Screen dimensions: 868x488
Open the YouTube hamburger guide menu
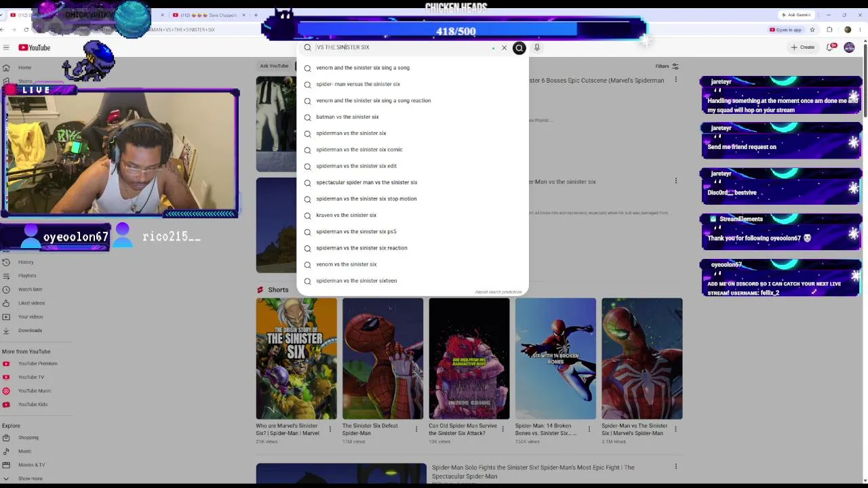[x=6, y=47]
